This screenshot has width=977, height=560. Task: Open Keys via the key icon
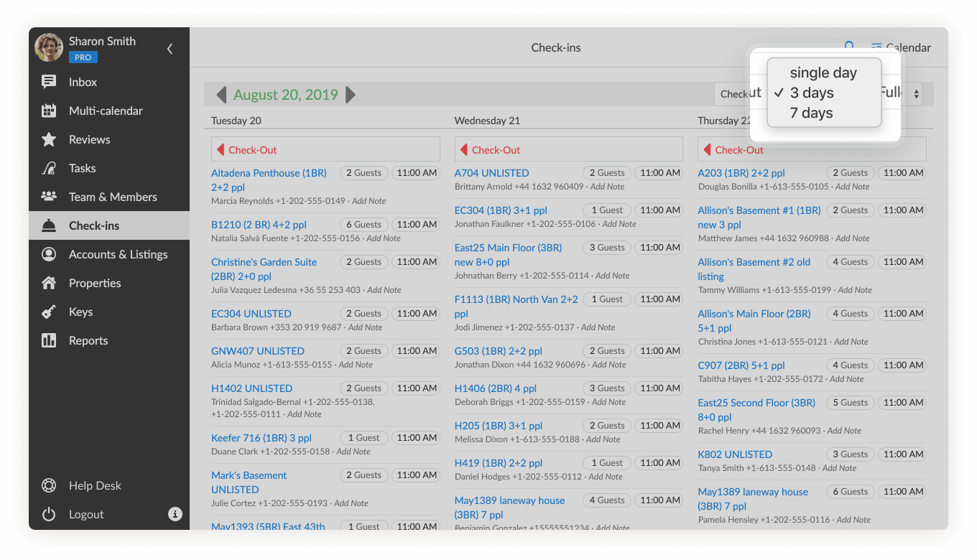pyautogui.click(x=49, y=312)
